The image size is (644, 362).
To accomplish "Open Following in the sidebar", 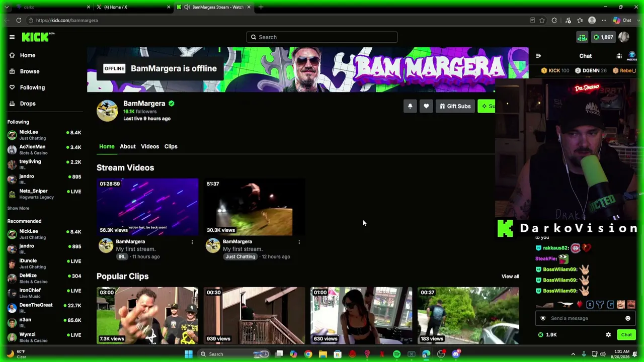I will click(x=32, y=87).
